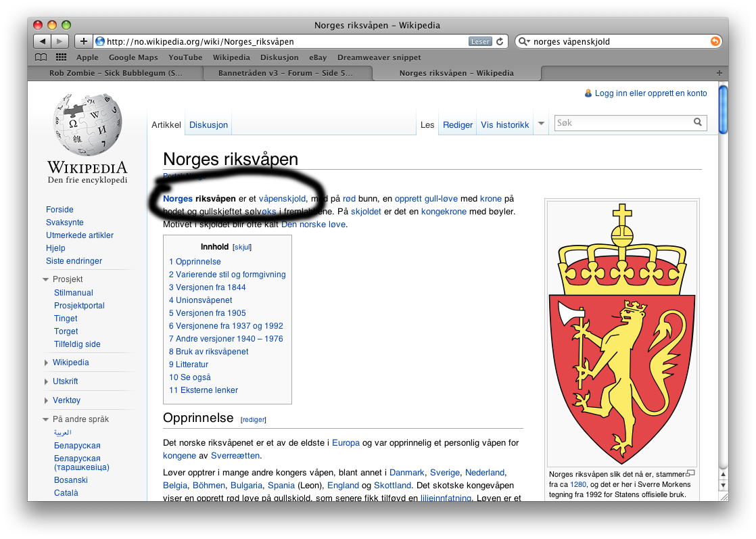Open the Google Maps bookmark
Image resolution: width=756 pixels, height=539 pixels.
(133, 57)
